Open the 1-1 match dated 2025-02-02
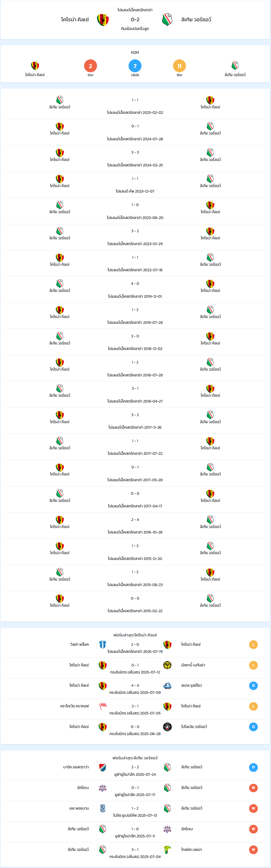Image resolution: width=271 pixels, height=868 pixels. click(x=135, y=106)
